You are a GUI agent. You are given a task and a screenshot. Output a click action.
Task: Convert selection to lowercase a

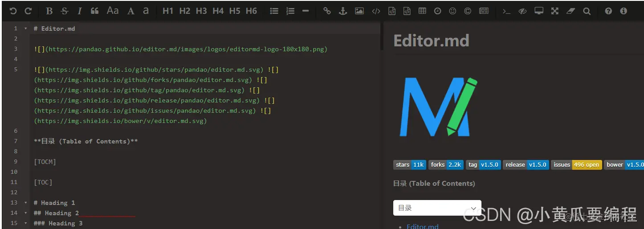tap(146, 11)
